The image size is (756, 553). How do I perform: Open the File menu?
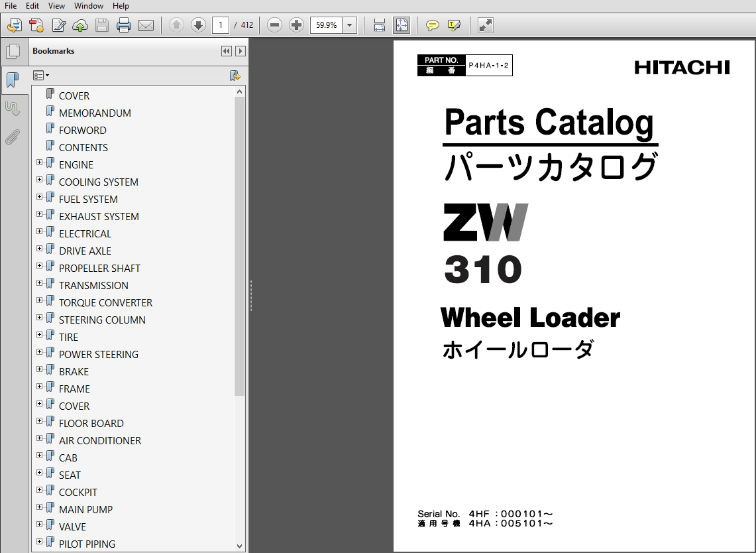(x=11, y=6)
